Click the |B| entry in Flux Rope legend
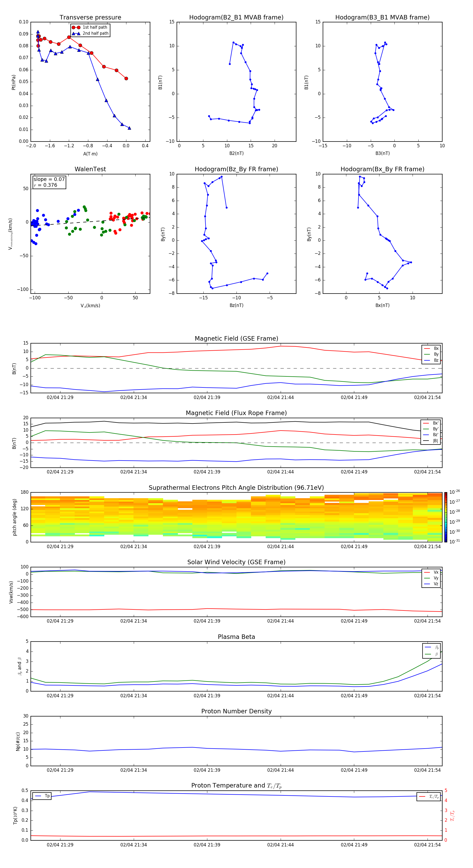Viewport: 473px width, 868px height. click(431, 441)
